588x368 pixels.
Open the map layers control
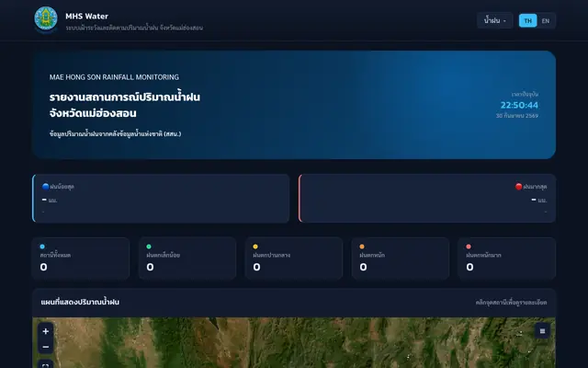(x=542, y=331)
